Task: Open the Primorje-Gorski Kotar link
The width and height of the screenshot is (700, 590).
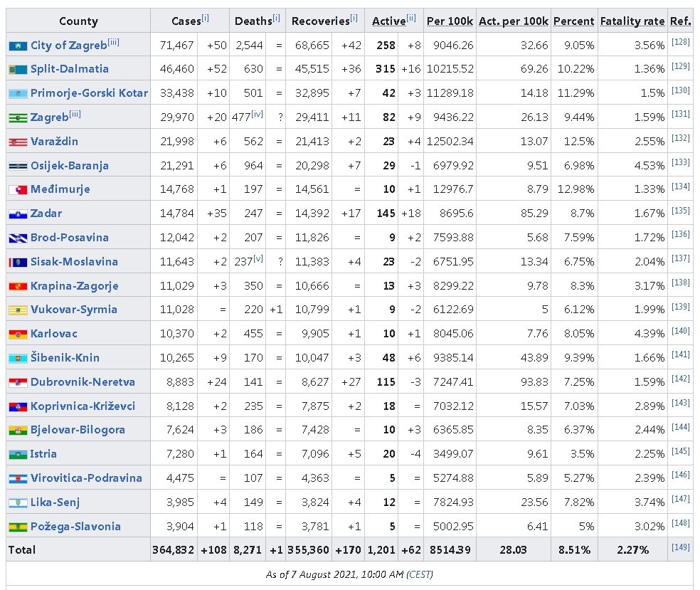Action: click(90, 93)
